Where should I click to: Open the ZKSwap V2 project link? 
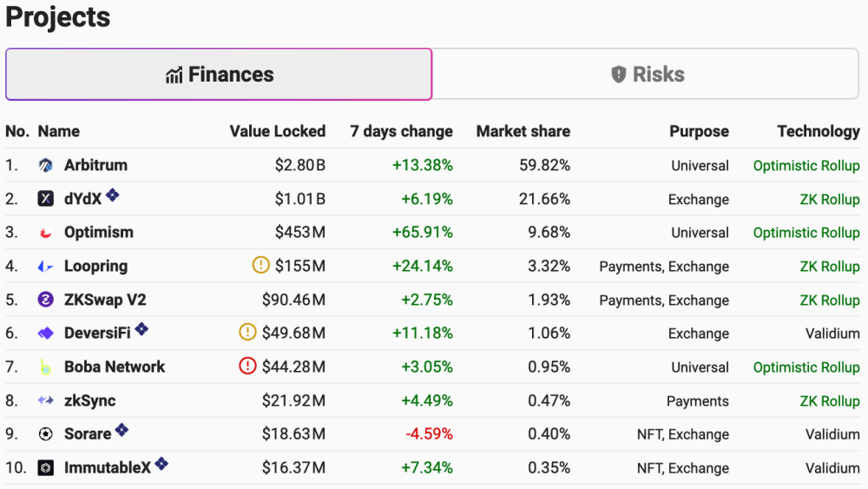pos(105,300)
